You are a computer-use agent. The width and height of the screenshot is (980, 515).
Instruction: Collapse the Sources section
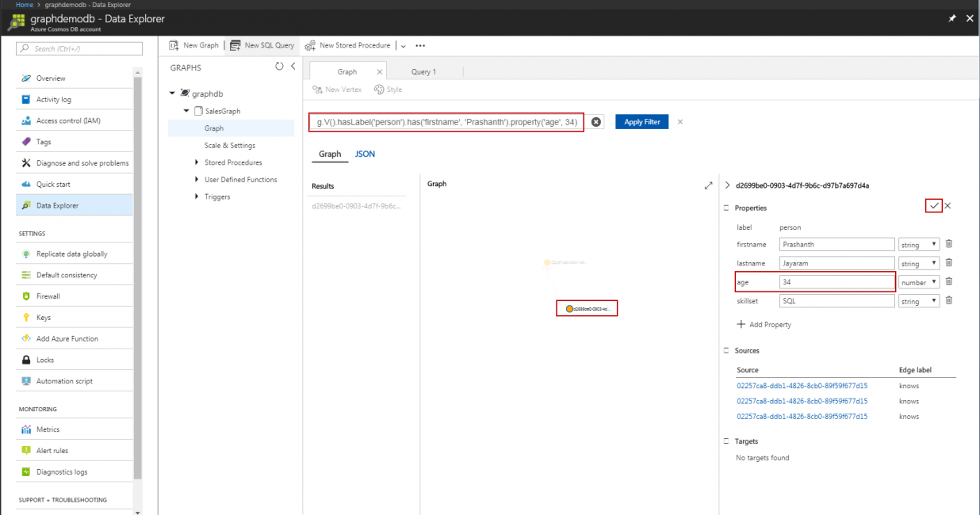(x=726, y=350)
